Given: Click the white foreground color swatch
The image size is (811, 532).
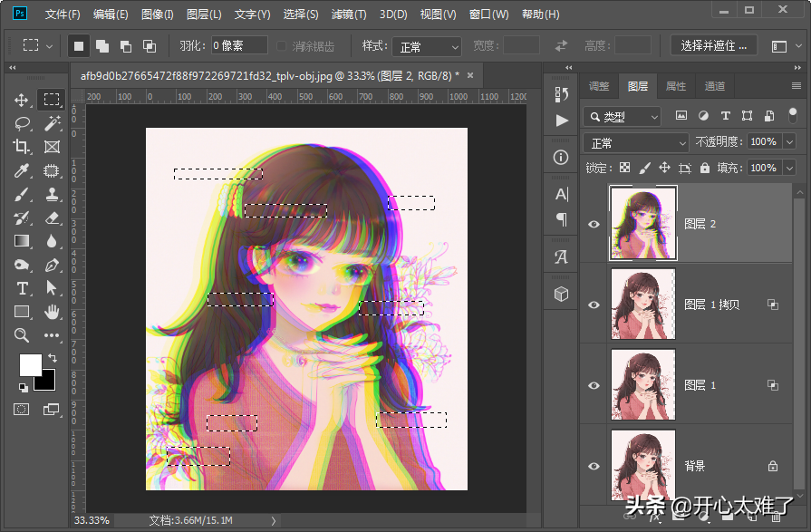Looking at the screenshot, I should point(30,364).
